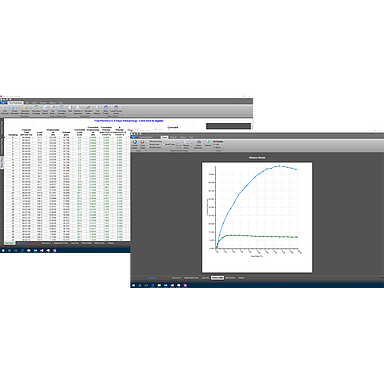
Task: Select the Log Time bottom tab
Action: pos(205,278)
